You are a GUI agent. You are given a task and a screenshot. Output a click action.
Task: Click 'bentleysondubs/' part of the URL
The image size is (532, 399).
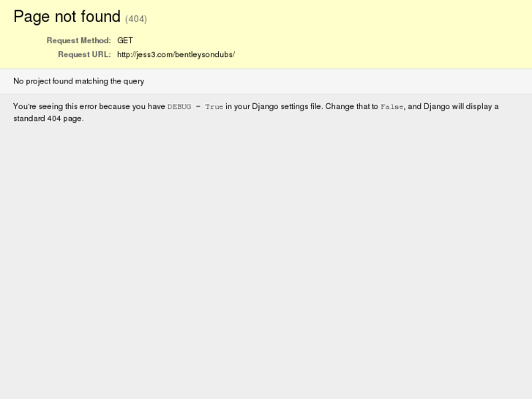[x=205, y=54]
